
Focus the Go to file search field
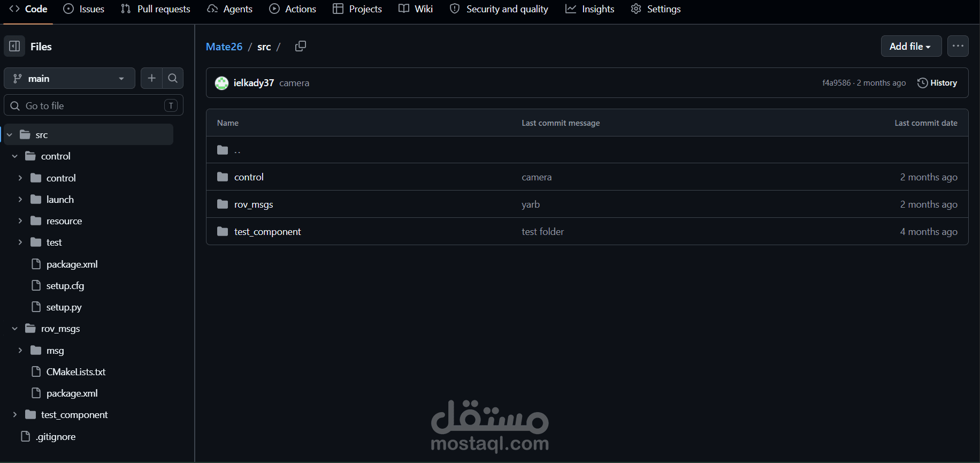pos(94,105)
